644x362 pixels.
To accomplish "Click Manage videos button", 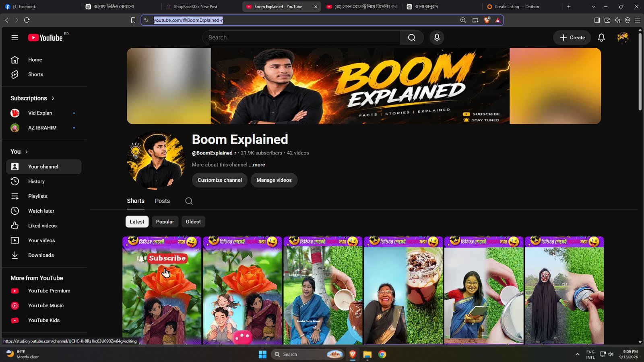I will coord(274,180).
